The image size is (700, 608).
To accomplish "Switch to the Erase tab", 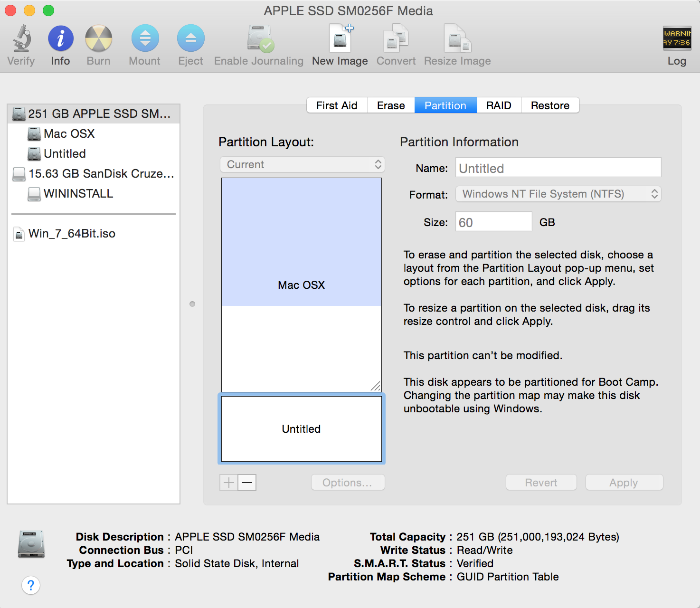I will click(x=391, y=105).
